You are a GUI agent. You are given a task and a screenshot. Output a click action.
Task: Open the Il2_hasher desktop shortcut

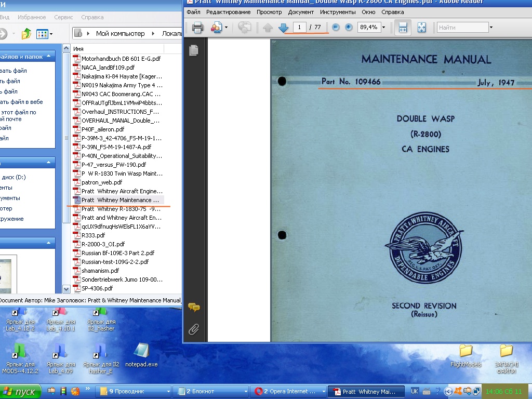coord(101,320)
